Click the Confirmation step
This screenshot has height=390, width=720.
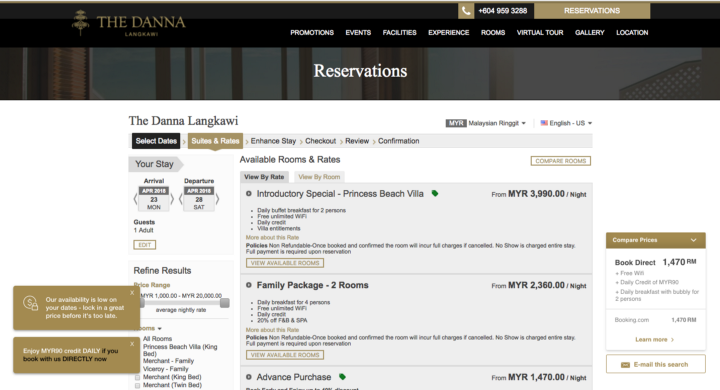[x=399, y=141]
